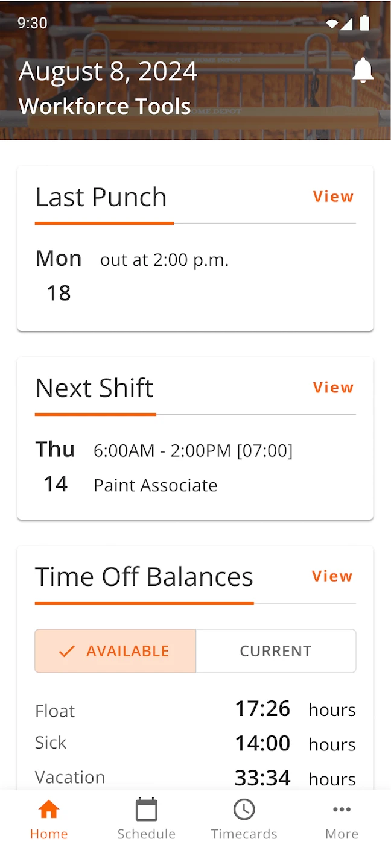Switch to the CURRENT balance toggle
391x868 pixels.
point(276,651)
